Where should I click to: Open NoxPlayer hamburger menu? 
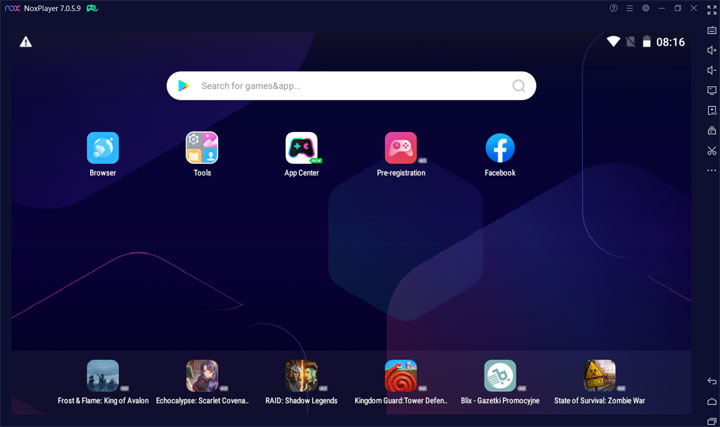(x=630, y=8)
